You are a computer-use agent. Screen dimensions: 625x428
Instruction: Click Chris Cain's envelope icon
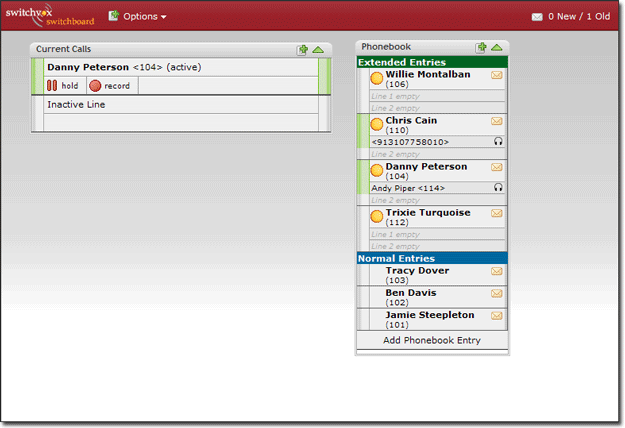(x=496, y=121)
